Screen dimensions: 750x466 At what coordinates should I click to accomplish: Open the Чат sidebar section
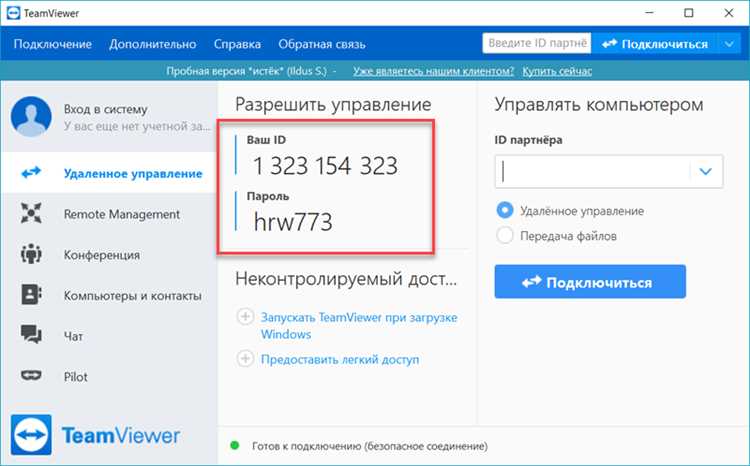[x=110, y=336]
